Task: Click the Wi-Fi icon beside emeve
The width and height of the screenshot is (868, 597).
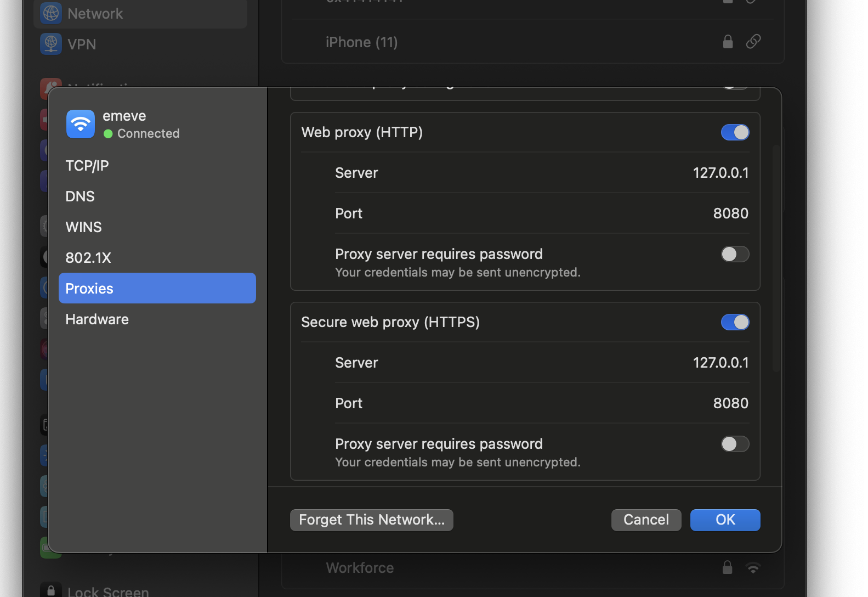Action: pyautogui.click(x=81, y=124)
